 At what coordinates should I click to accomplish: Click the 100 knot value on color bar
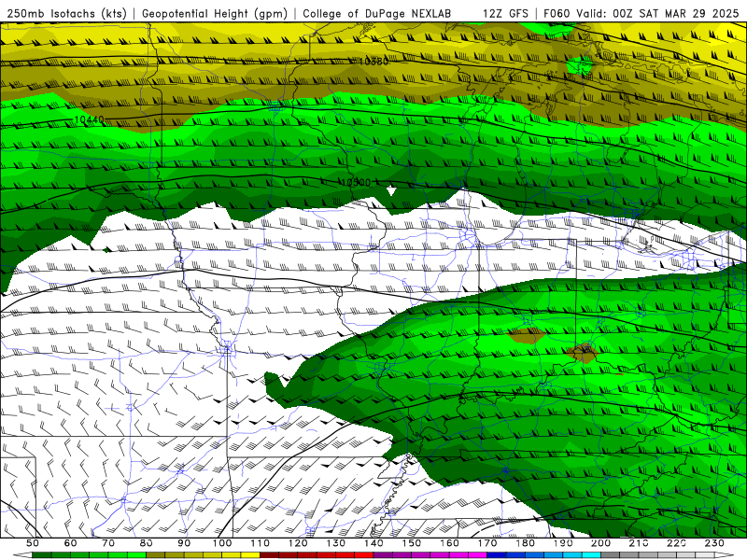click(x=222, y=543)
